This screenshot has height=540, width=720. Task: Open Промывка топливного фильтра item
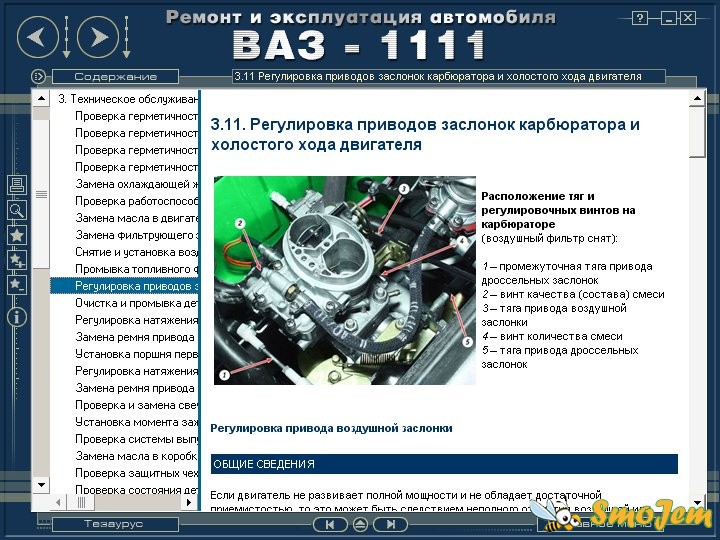[x=137, y=269]
